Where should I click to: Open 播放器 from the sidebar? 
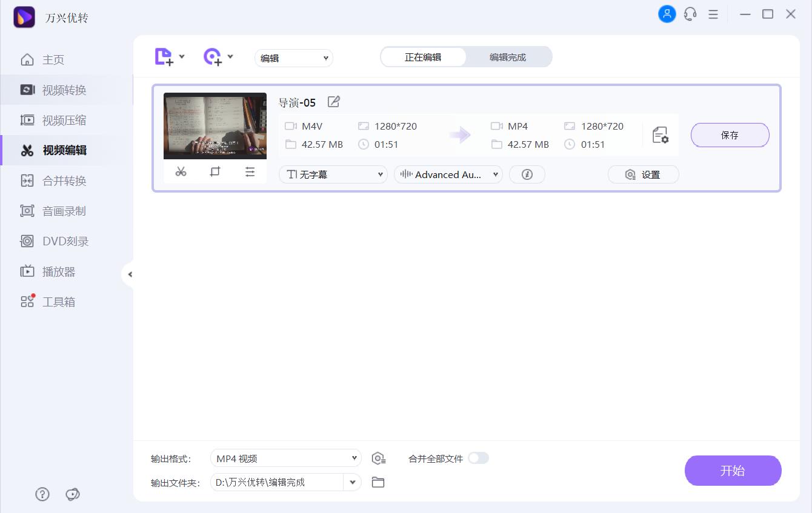tap(58, 271)
